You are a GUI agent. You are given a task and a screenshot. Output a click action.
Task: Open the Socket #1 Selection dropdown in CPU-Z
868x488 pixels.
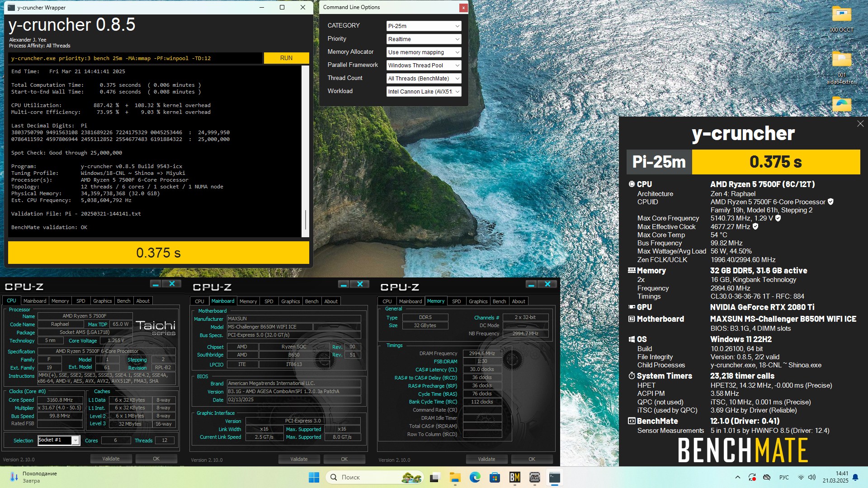tap(59, 440)
